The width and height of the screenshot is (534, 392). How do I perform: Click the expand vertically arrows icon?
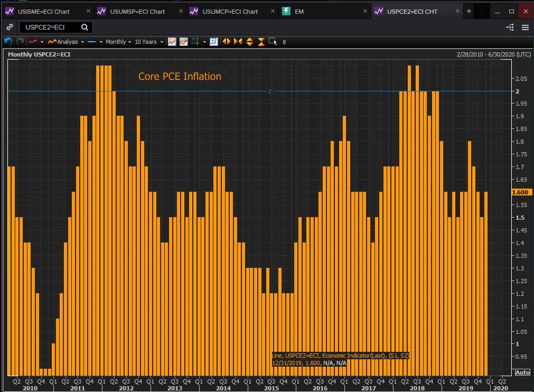point(249,41)
